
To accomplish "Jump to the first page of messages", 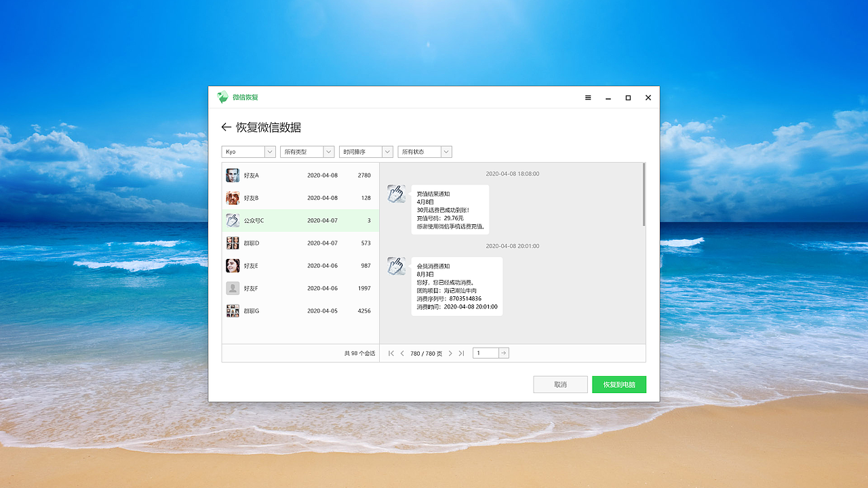I will pyautogui.click(x=391, y=353).
